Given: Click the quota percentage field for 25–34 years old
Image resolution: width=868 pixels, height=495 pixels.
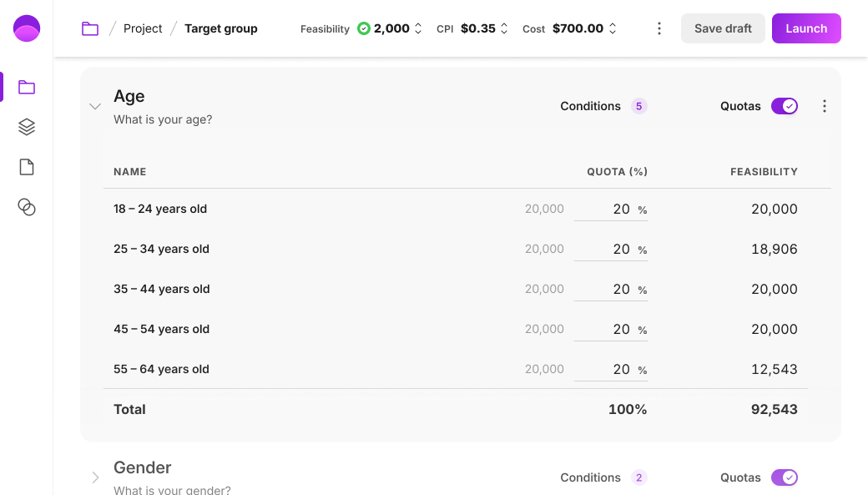Looking at the screenshot, I should [609, 249].
